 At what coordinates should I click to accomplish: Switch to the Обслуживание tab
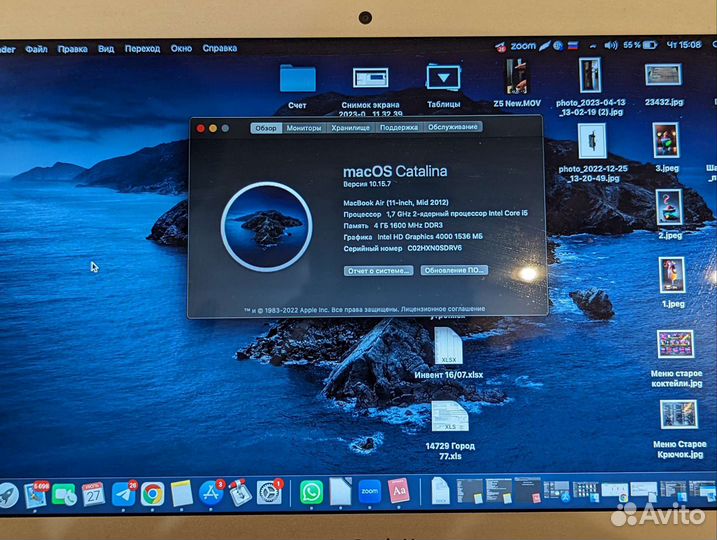click(452, 127)
